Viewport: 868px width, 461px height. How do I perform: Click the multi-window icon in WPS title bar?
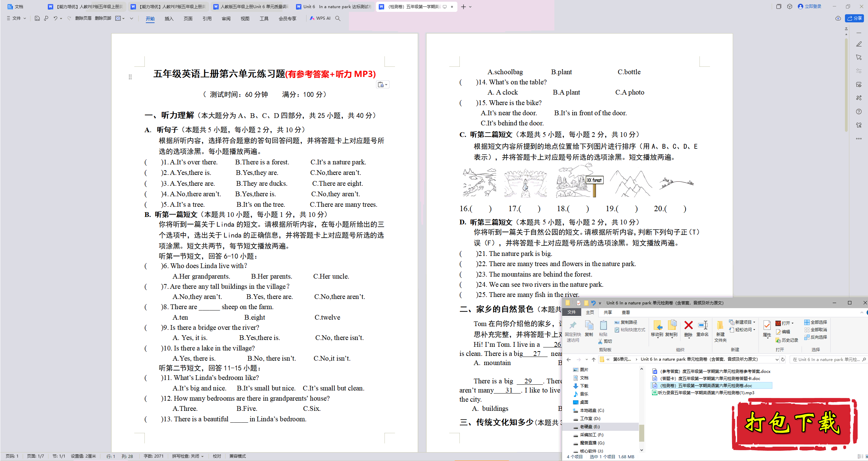779,6
